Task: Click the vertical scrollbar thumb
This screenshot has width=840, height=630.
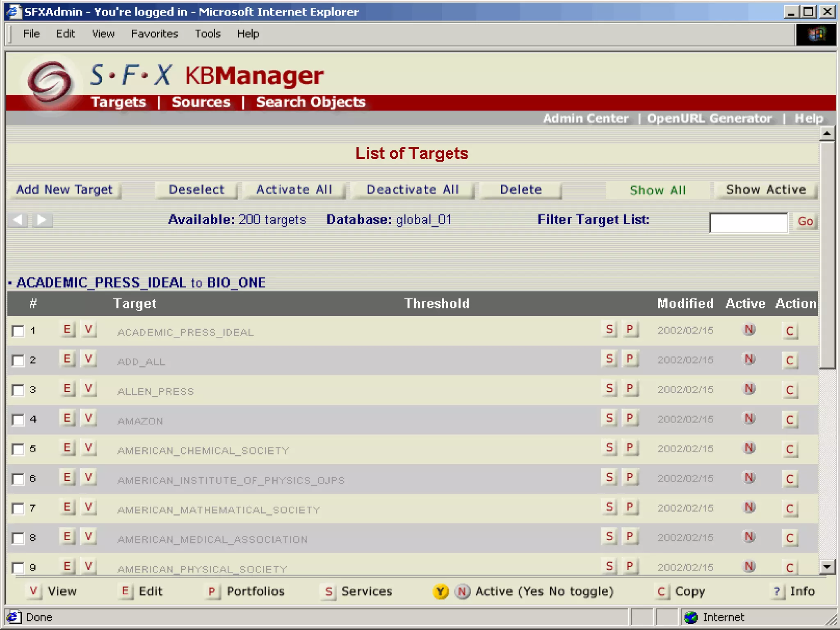Action: (x=827, y=255)
